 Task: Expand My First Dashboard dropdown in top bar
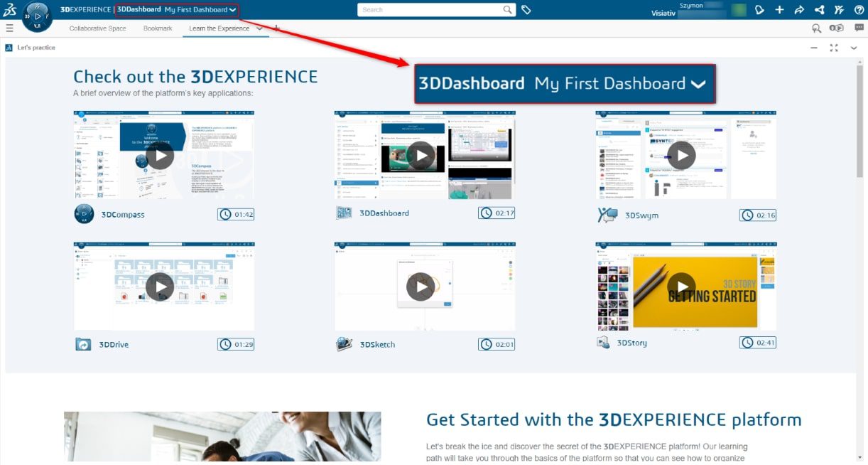[x=233, y=10]
